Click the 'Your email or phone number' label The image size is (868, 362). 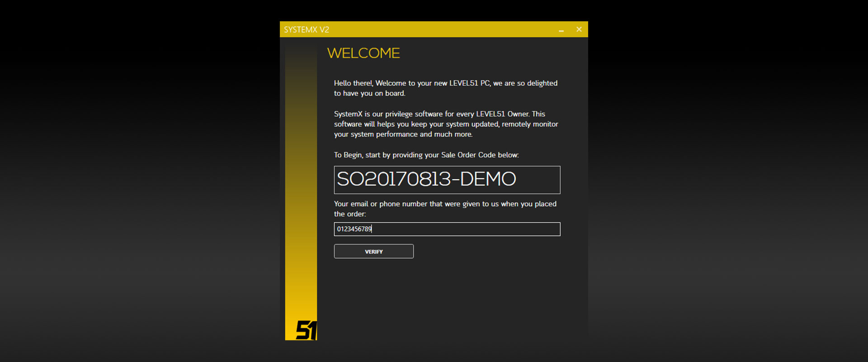pyautogui.click(x=445, y=209)
